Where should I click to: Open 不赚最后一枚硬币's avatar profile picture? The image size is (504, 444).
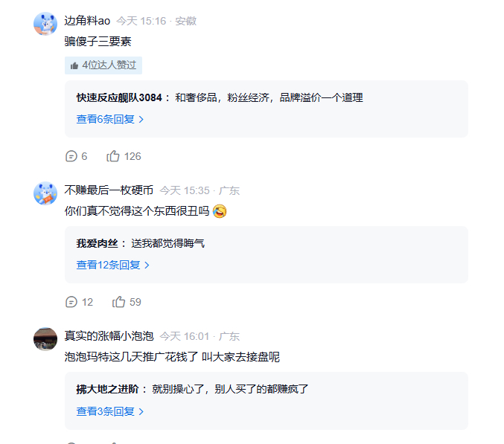[45, 193]
